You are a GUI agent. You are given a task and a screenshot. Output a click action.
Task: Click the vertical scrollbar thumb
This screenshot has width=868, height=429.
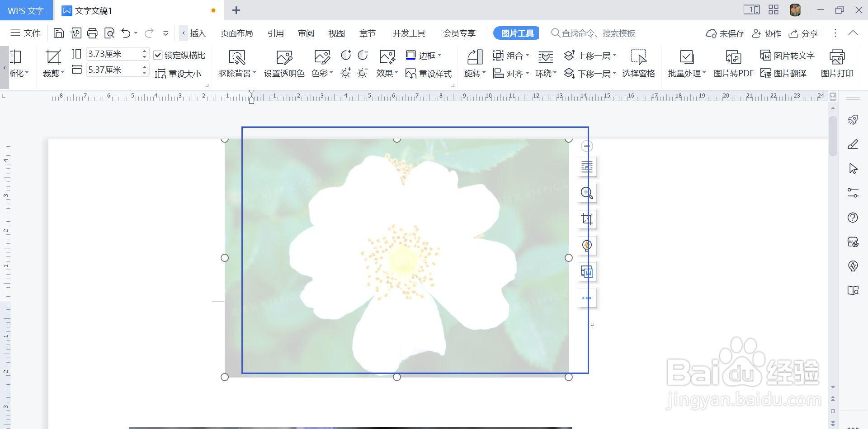[833, 135]
